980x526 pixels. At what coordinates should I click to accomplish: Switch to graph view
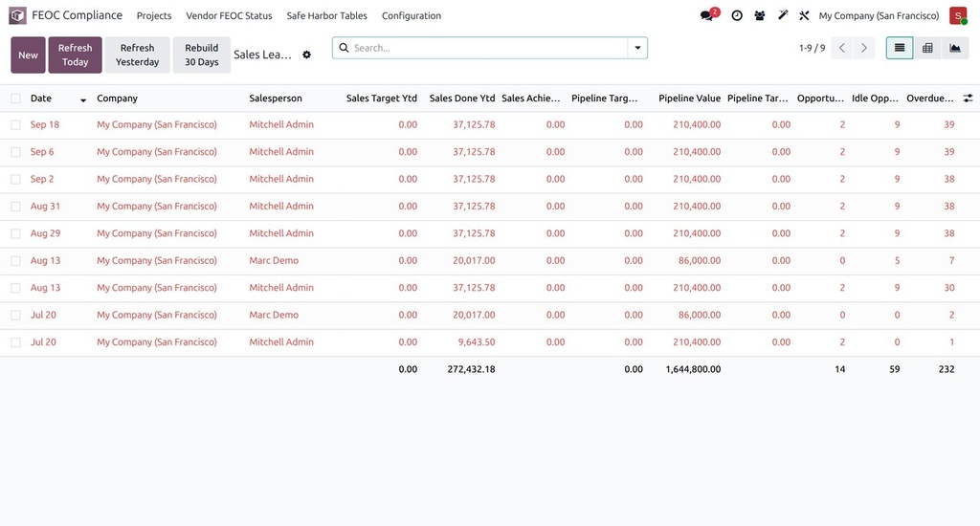pos(955,48)
